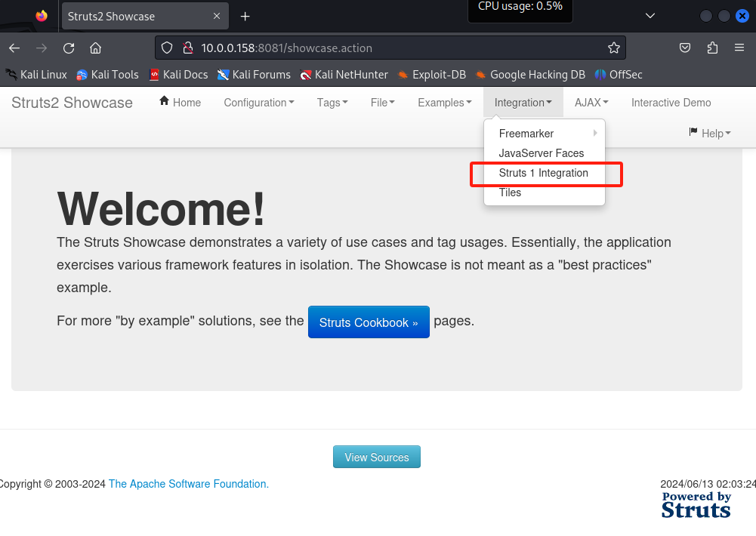Click the Struts2 Showcase brand title

click(72, 103)
